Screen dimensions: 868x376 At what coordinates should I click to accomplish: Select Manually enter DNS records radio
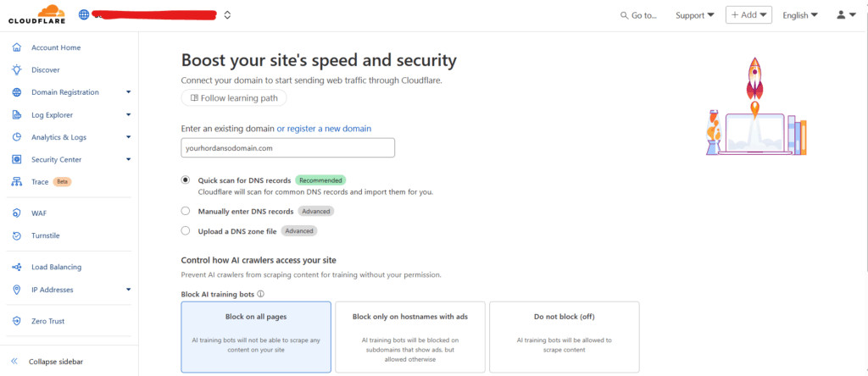(x=186, y=211)
